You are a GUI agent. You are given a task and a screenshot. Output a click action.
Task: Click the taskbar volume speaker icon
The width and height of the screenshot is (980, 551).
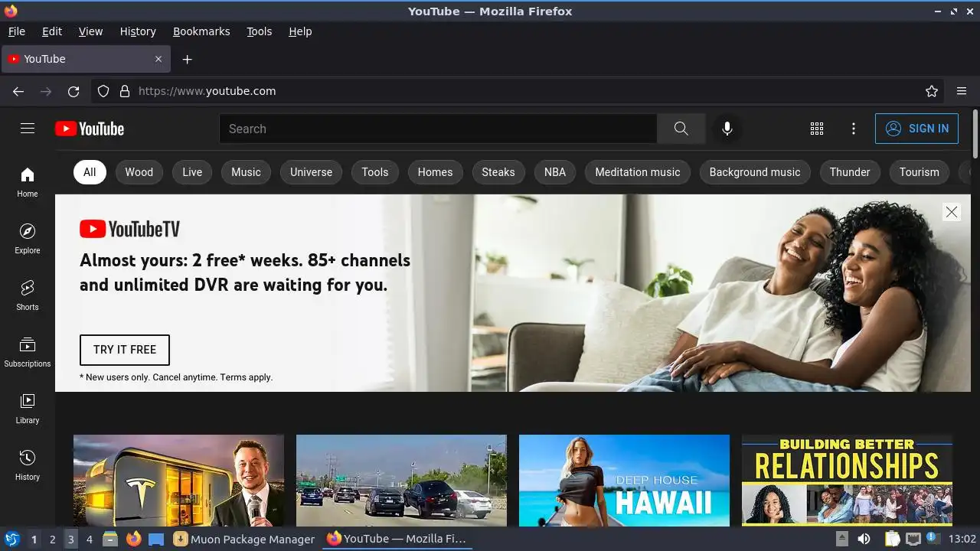(864, 539)
